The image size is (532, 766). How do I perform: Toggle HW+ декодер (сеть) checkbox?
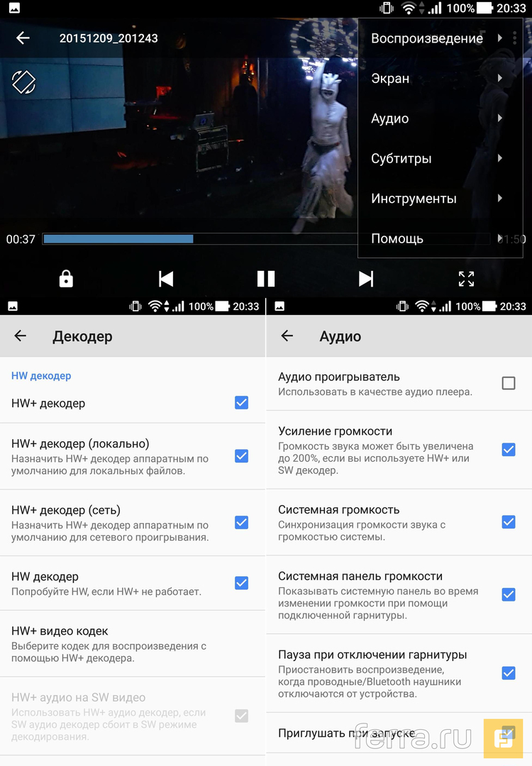pyautogui.click(x=241, y=522)
